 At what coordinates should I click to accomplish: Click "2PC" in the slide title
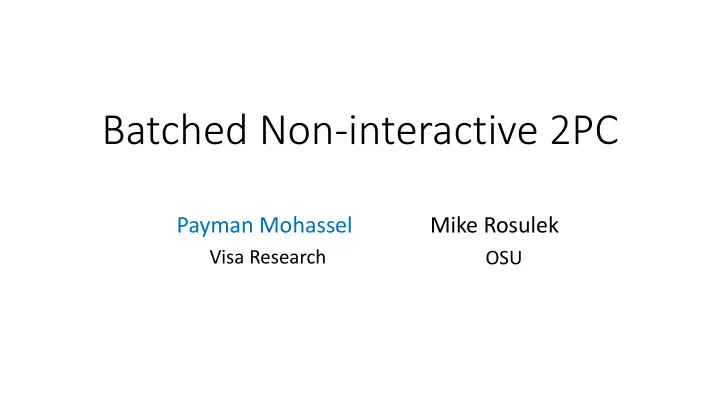(x=584, y=130)
